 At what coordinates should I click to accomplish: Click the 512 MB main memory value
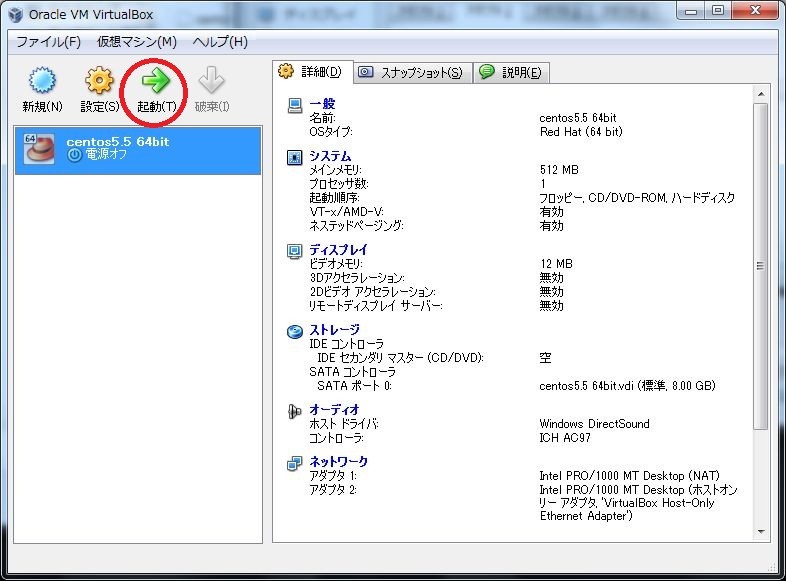pyautogui.click(x=559, y=170)
